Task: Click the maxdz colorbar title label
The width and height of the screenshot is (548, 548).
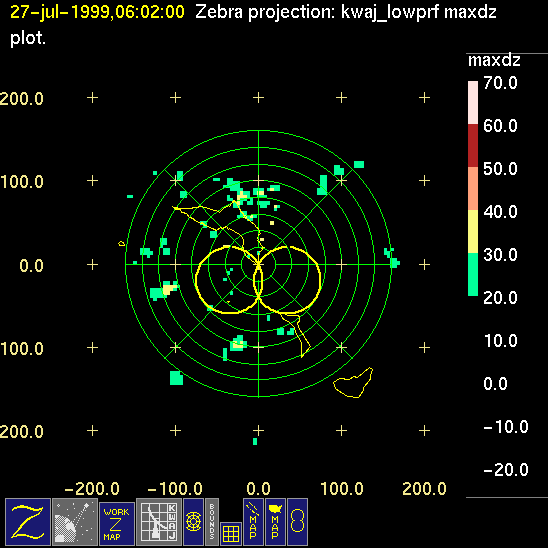Action: click(494, 61)
